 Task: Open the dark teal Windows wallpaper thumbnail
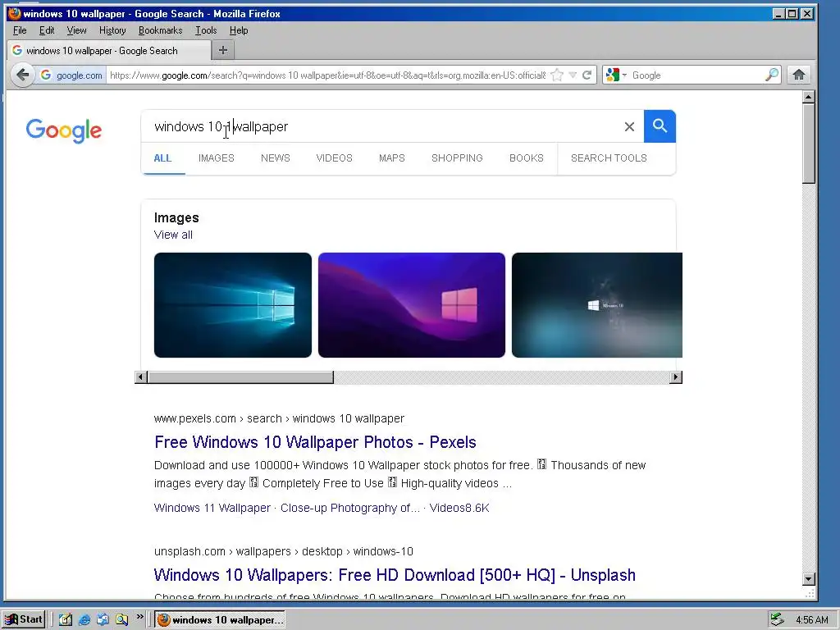pos(597,305)
